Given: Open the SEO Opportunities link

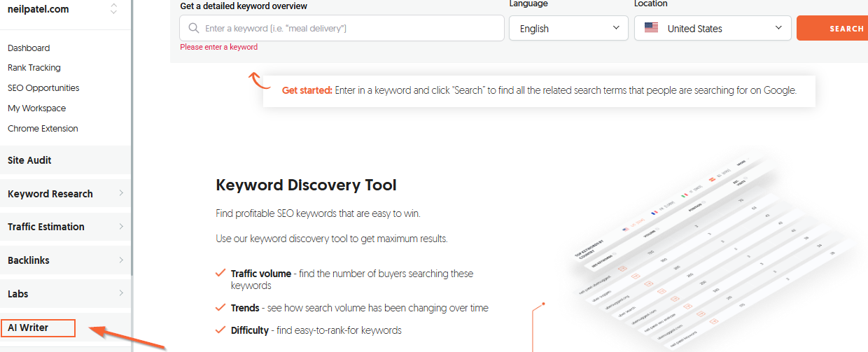Looking at the screenshot, I should (43, 88).
